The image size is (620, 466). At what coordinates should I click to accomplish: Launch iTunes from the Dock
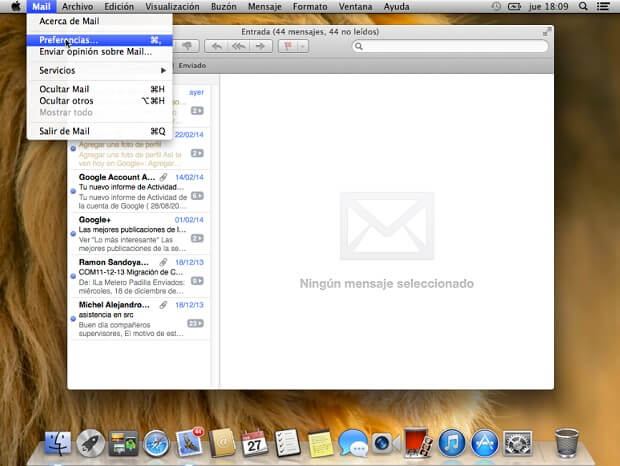pos(452,443)
